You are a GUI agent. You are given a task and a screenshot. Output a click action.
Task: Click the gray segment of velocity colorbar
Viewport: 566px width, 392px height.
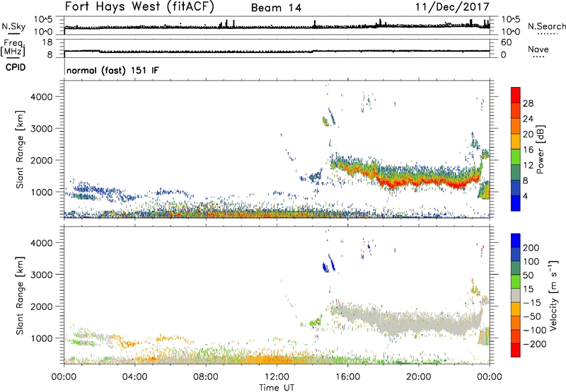pos(516,295)
